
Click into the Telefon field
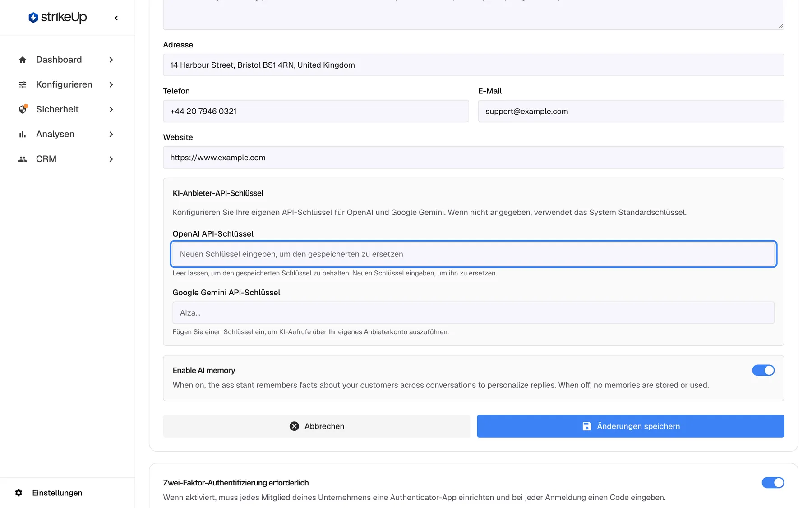point(316,111)
